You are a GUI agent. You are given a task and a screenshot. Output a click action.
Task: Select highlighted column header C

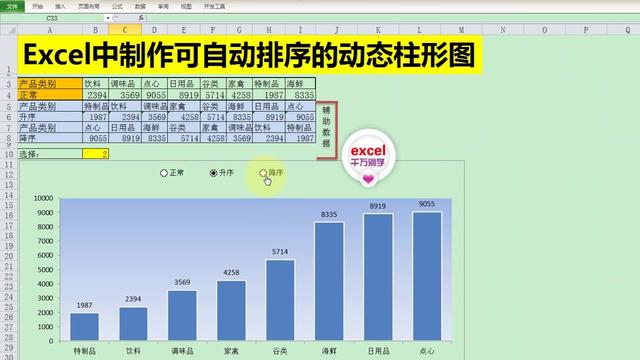[x=125, y=30]
